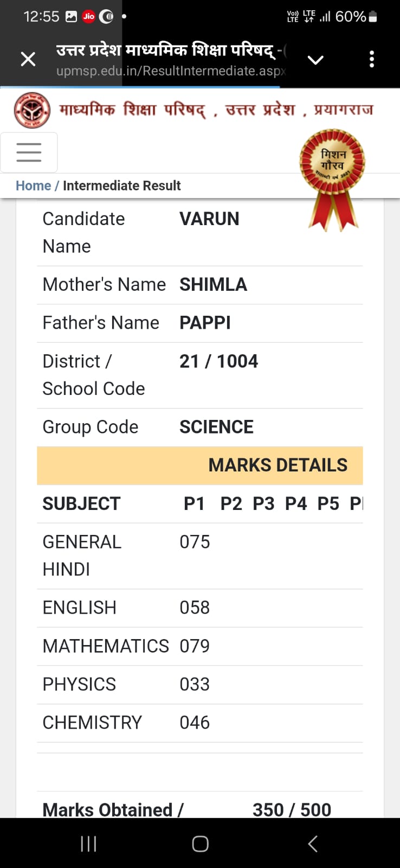Click the P1 column header
This screenshot has height=868, width=400.
194,503
